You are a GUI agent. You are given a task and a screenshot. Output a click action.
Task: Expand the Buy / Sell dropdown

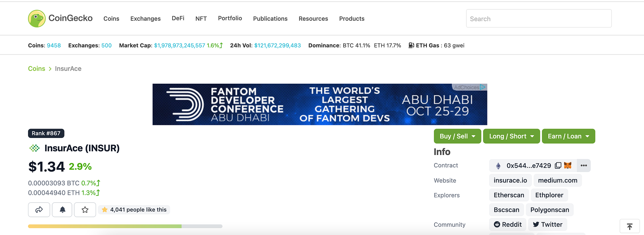(457, 136)
